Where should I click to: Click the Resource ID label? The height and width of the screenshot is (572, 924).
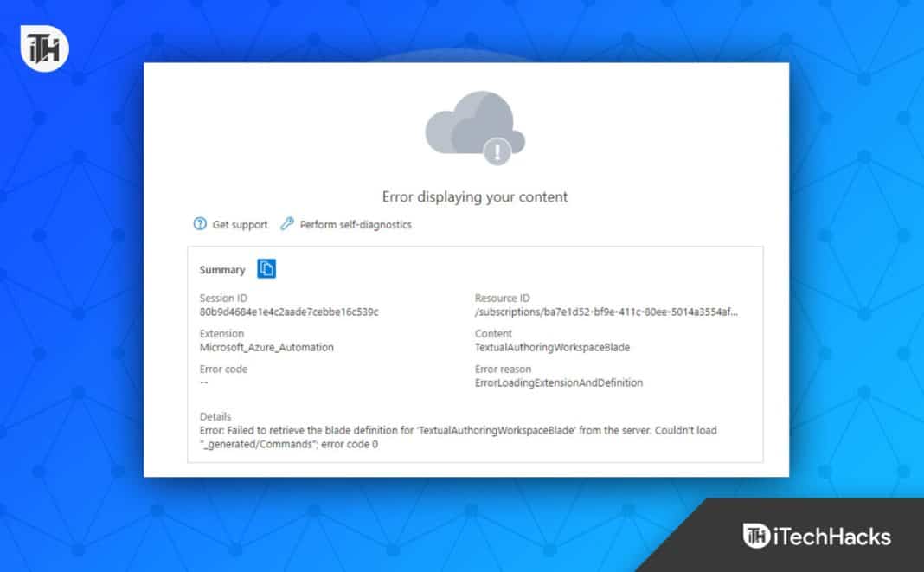(x=502, y=299)
